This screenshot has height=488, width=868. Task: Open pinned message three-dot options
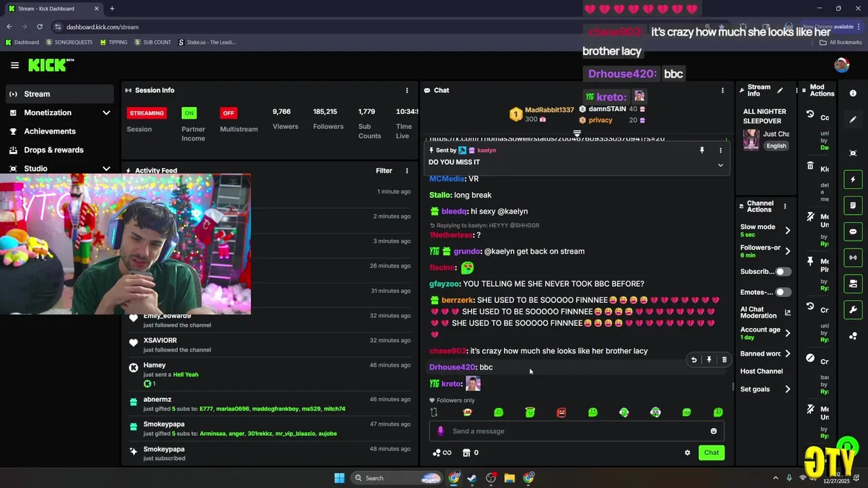click(720, 150)
